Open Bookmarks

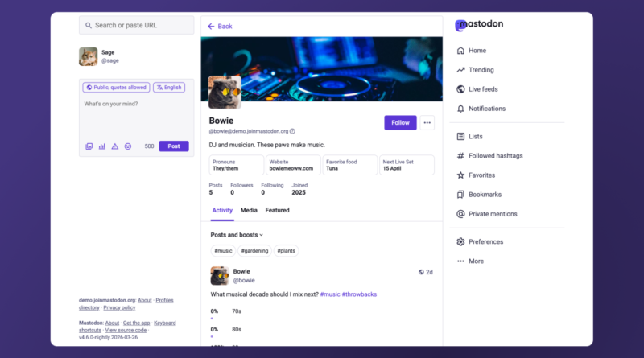(479, 194)
